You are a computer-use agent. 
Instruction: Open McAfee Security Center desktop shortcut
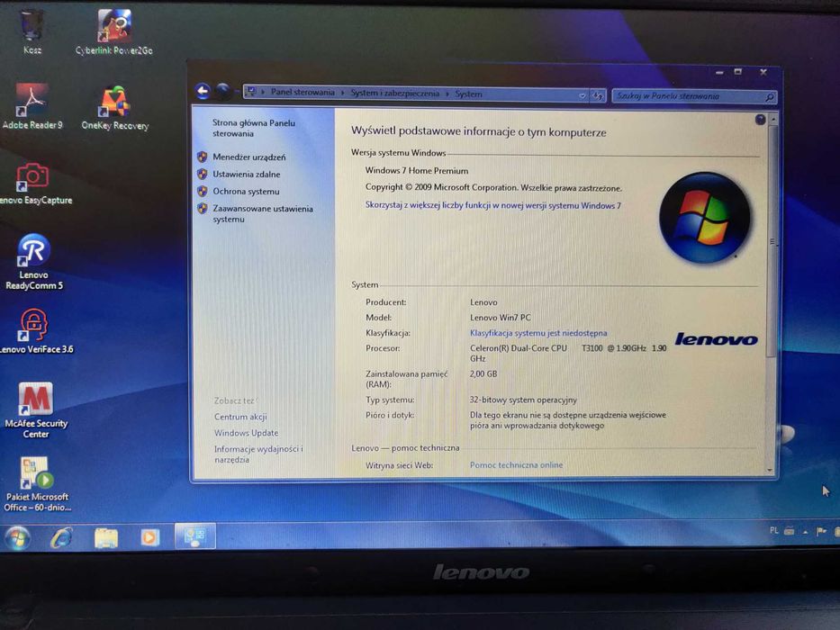[x=36, y=410]
